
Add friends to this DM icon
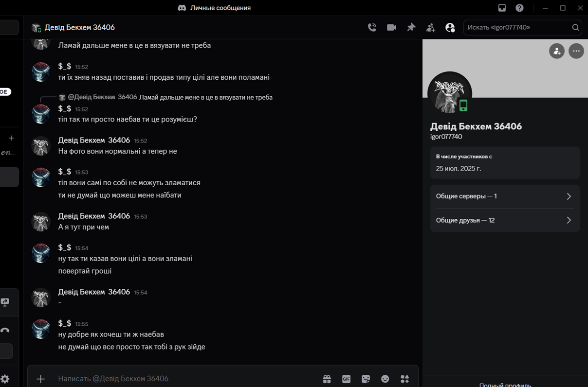coord(431,28)
